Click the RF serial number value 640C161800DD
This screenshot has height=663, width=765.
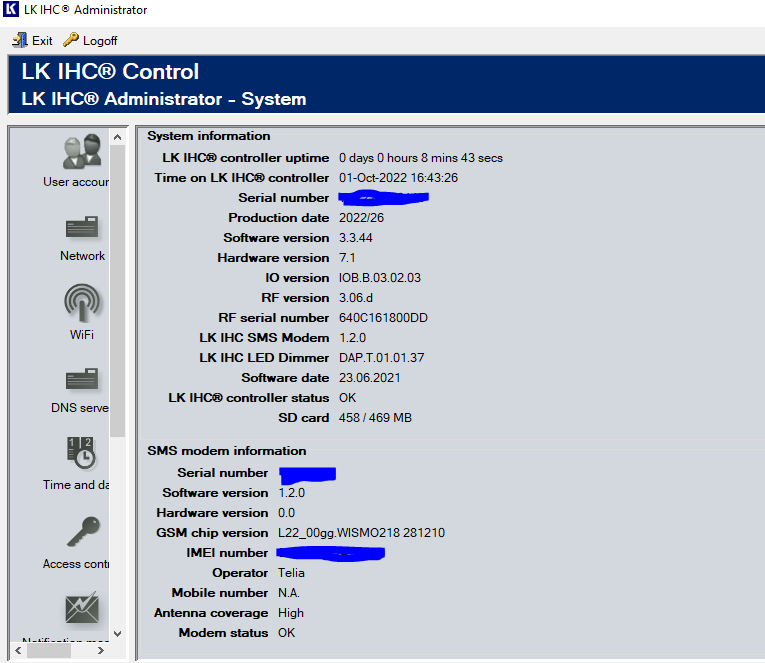(x=385, y=318)
